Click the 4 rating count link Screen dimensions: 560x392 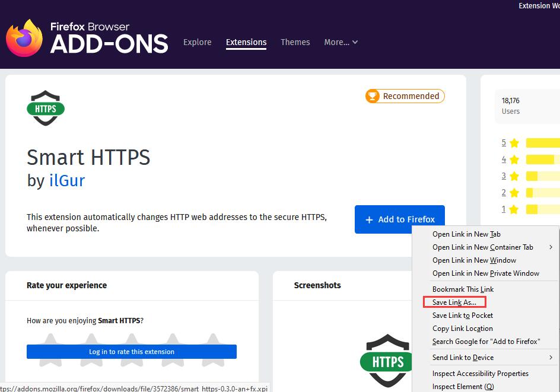504,159
